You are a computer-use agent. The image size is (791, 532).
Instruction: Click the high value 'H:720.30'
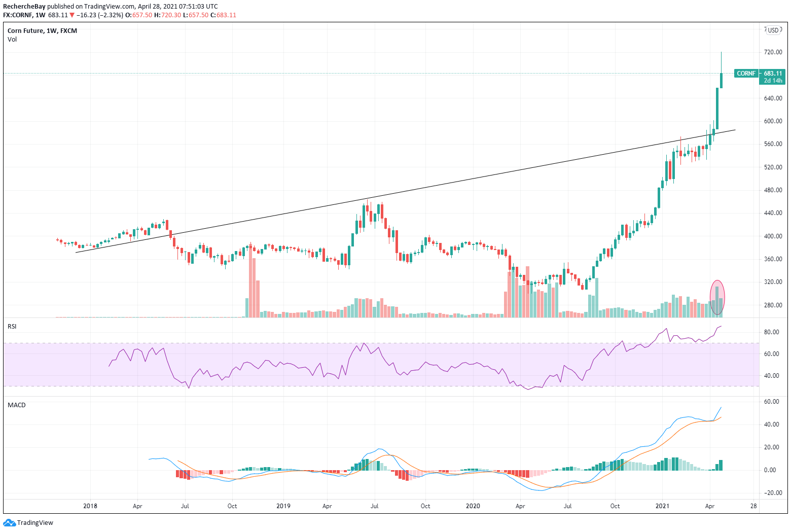(167, 15)
